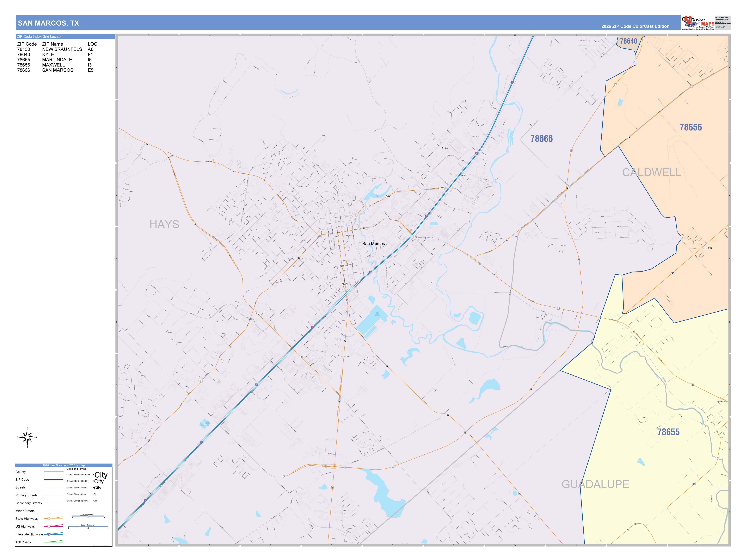Click the LOC value I6 in the index
743x560 pixels.
(x=90, y=60)
